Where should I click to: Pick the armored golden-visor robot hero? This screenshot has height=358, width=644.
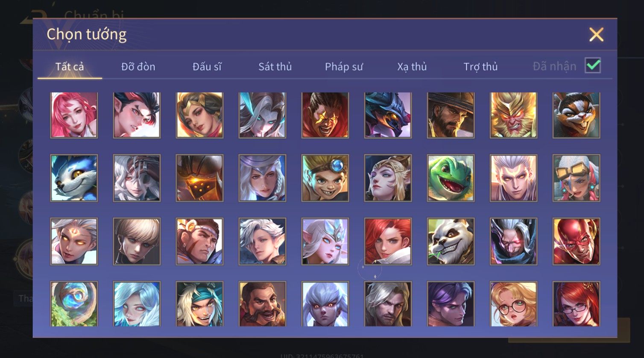point(199,178)
